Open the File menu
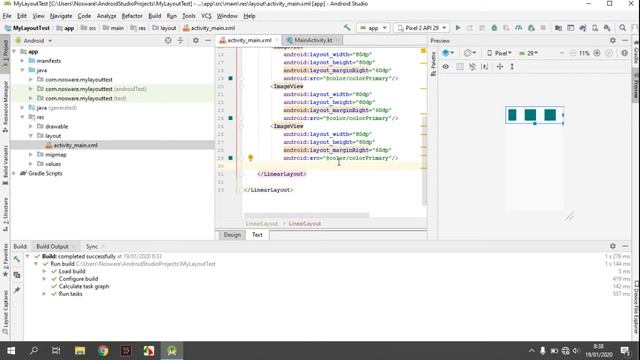The height and width of the screenshot is (360, 640). click(x=7, y=16)
